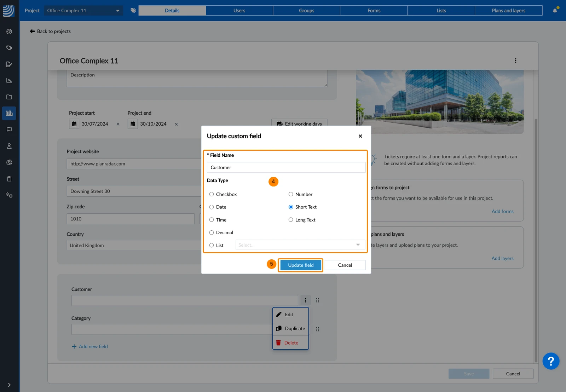Select the List data type
Screen dimensions: 566x392
point(212,245)
